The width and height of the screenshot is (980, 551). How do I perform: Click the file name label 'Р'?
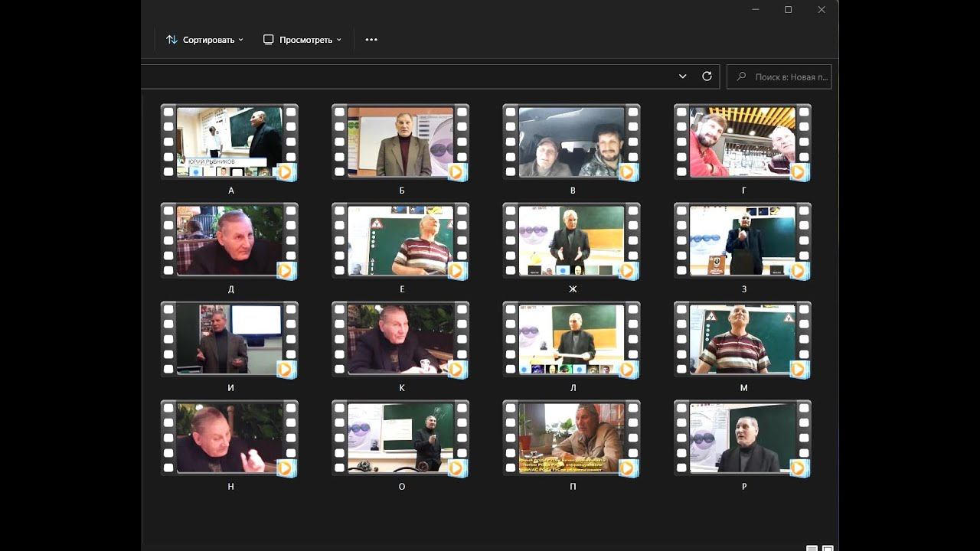[x=744, y=487]
